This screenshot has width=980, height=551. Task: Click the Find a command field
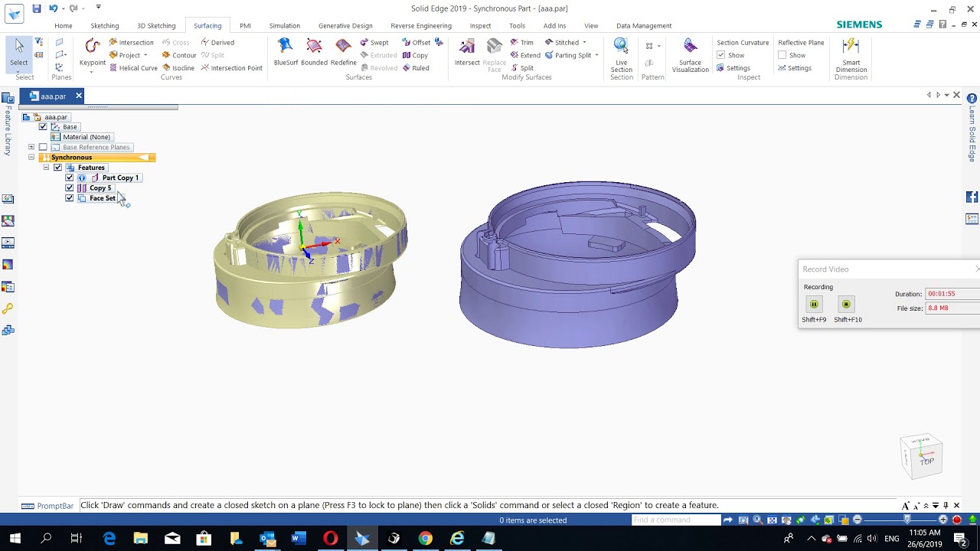pyautogui.click(x=676, y=520)
